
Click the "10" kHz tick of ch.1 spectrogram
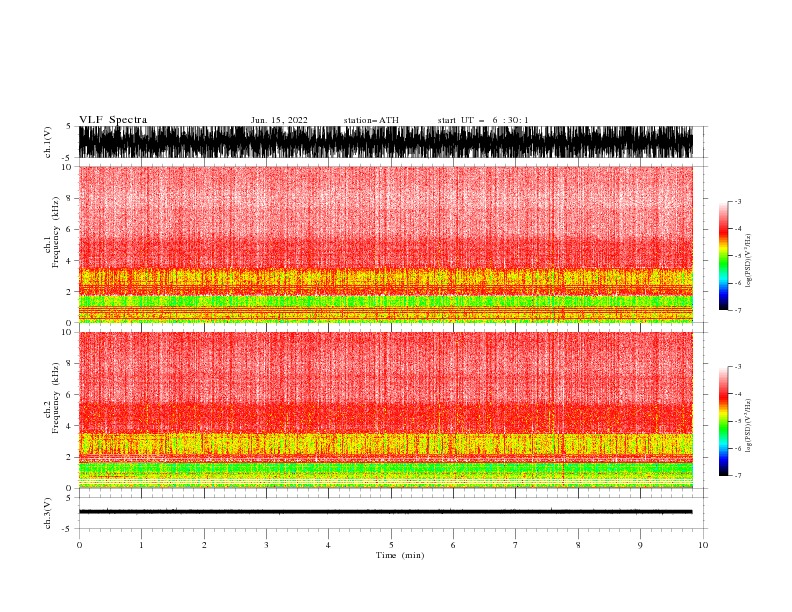click(x=67, y=167)
